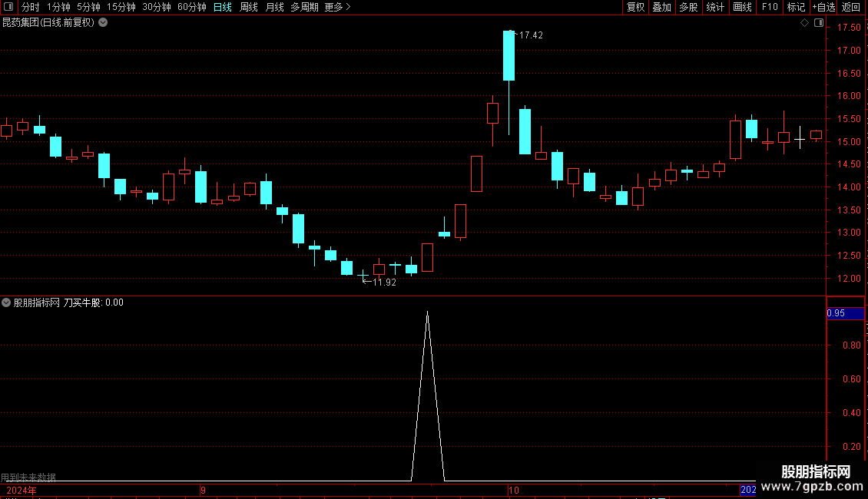Open 统计 statistics
This screenshot has width=868, height=499.
[715, 7]
